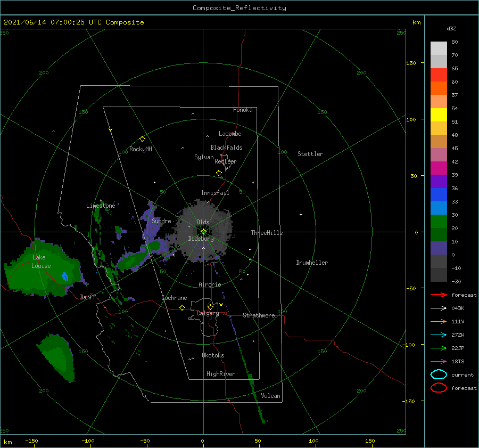The width and height of the screenshot is (479, 448).
Task: Select the 54 dBZ yellow swatch
Action: [439, 115]
